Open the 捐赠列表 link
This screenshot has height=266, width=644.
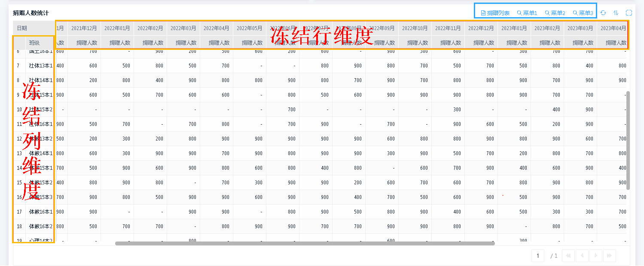(x=495, y=13)
